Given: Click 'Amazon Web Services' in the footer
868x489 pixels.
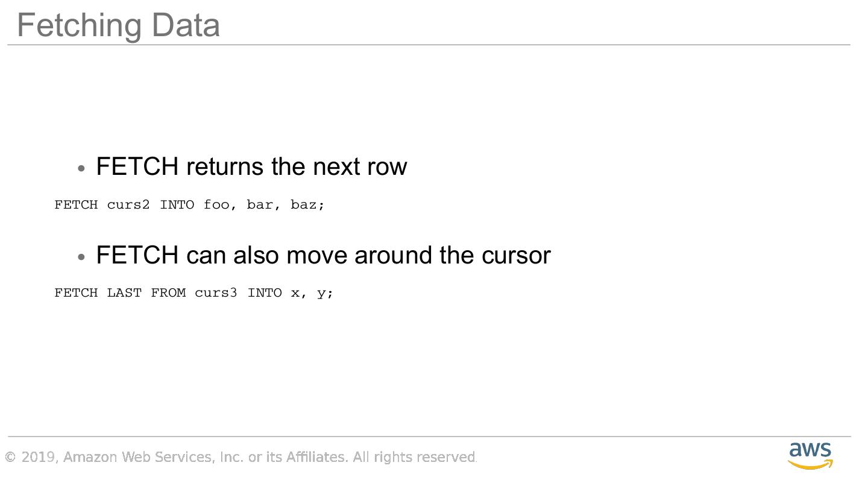Looking at the screenshot, I should tap(137, 457).
